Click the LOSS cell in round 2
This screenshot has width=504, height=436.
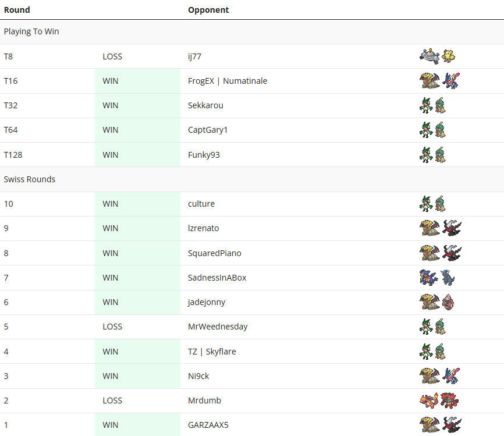tap(112, 400)
